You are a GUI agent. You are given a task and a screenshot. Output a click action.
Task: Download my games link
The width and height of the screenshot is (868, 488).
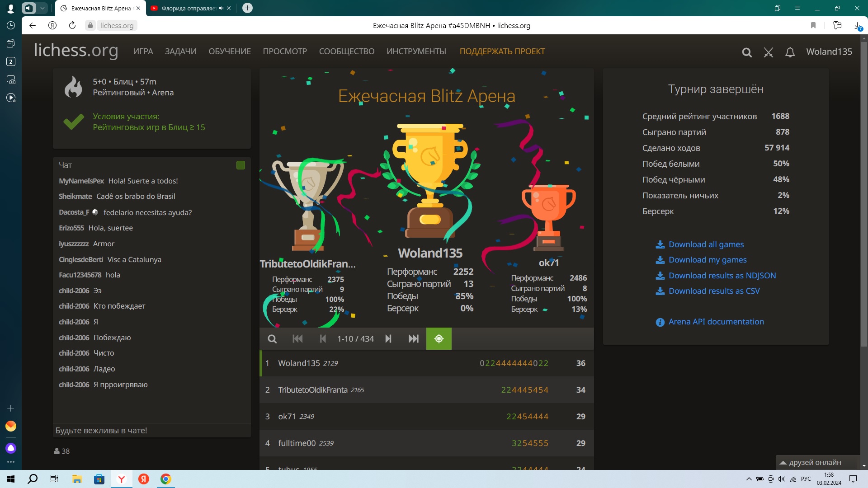(x=701, y=260)
